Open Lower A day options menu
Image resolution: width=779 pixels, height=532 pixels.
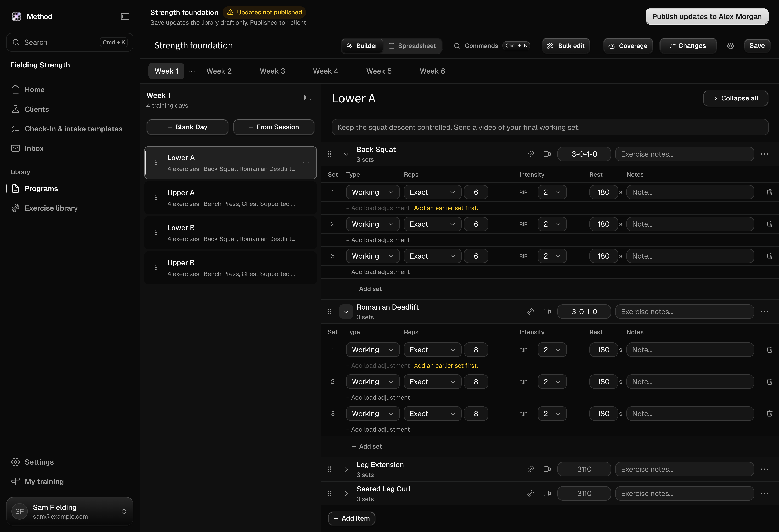pos(306,163)
